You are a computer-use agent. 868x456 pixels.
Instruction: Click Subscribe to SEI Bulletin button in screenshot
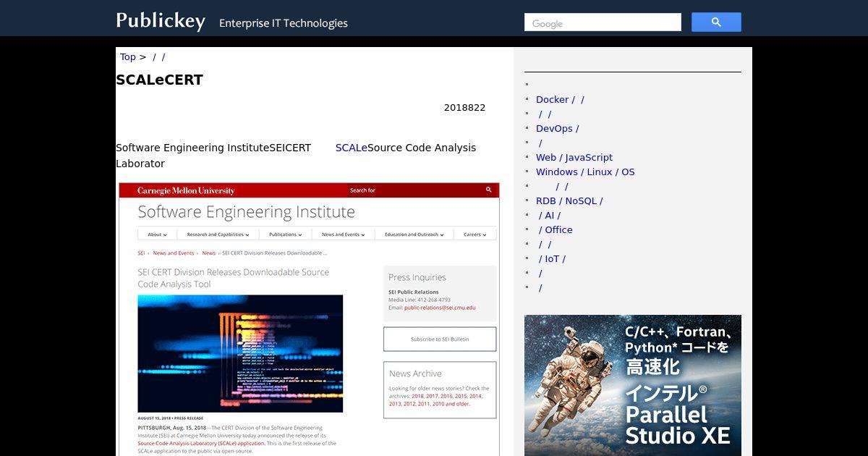tap(440, 339)
